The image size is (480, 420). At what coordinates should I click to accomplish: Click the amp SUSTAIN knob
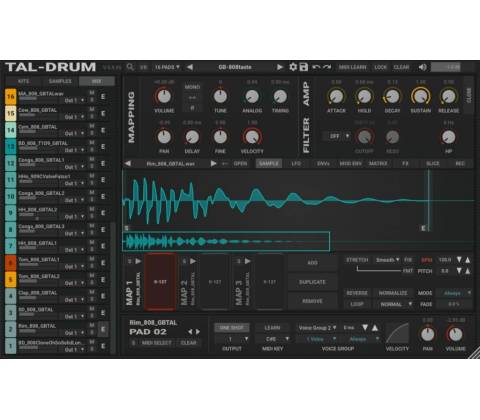(421, 96)
